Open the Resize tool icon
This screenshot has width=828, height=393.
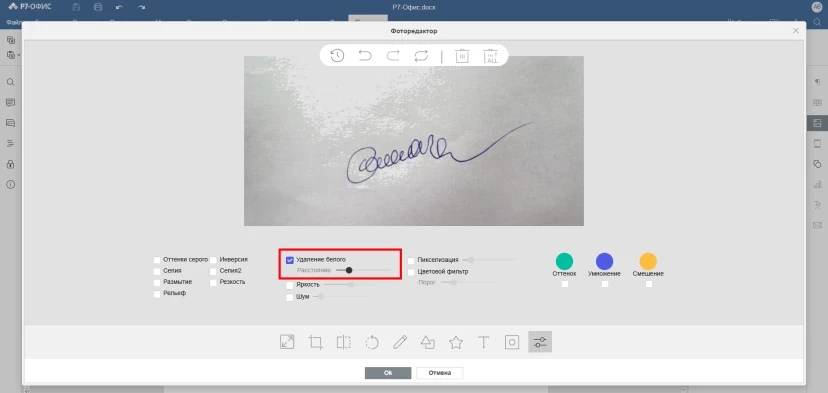click(287, 342)
